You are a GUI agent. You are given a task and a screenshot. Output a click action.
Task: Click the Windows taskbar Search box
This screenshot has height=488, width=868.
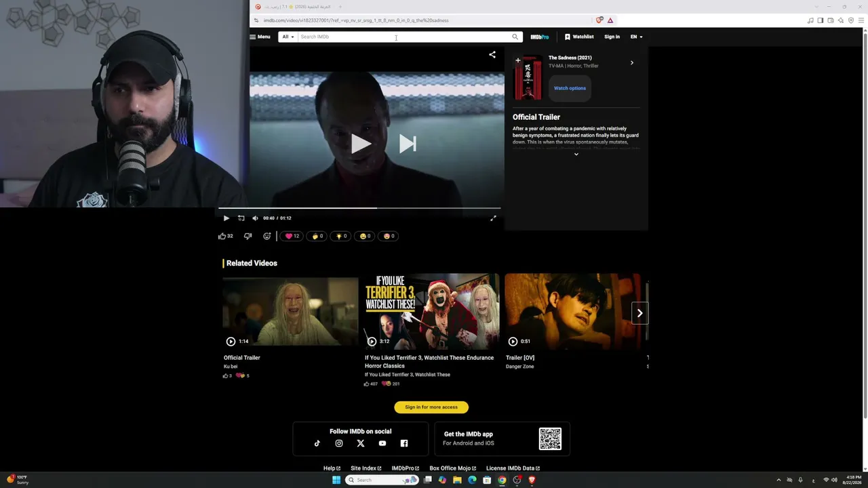[x=382, y=480]
